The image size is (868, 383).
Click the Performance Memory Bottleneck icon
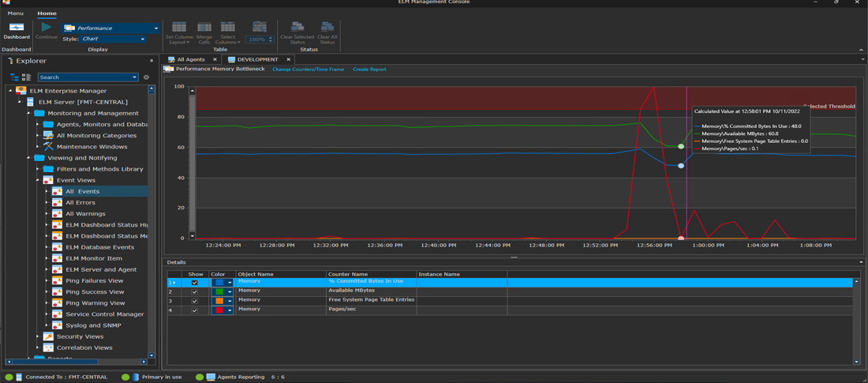tap(168, 69)
